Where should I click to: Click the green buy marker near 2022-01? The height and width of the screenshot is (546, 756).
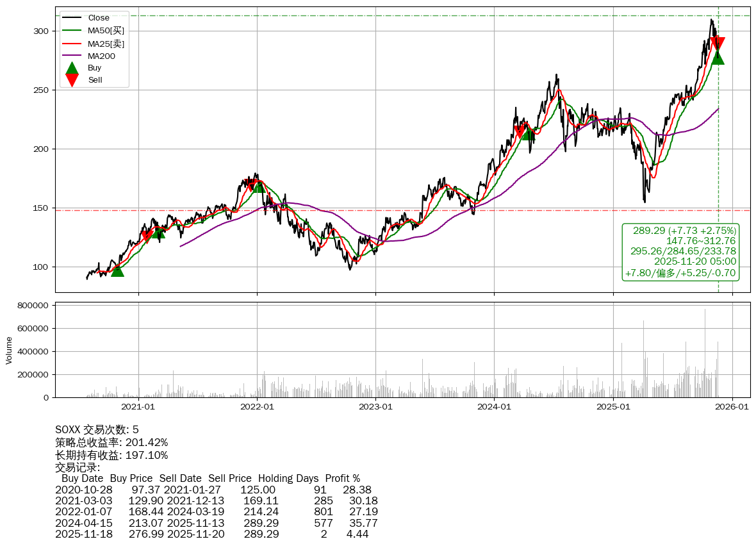258,186
